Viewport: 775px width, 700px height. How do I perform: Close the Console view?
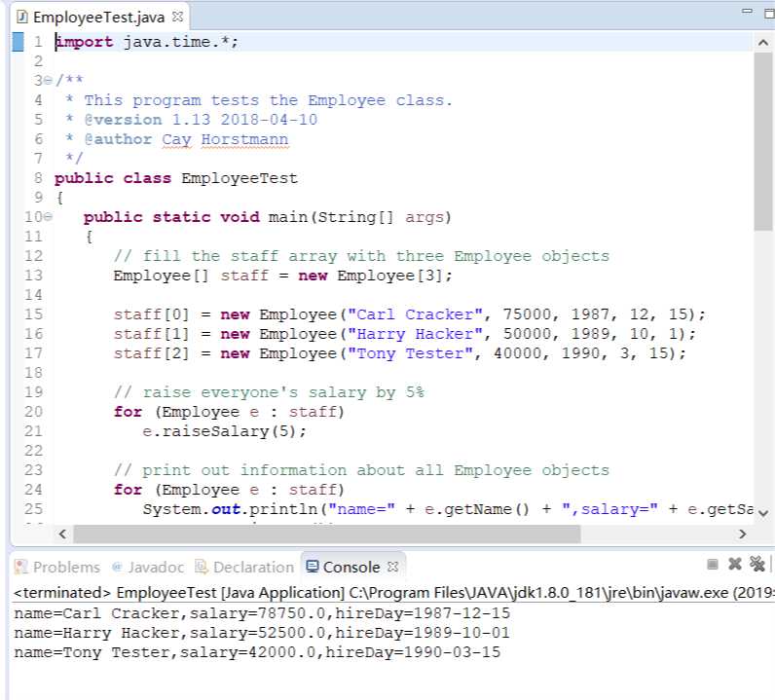393,567
